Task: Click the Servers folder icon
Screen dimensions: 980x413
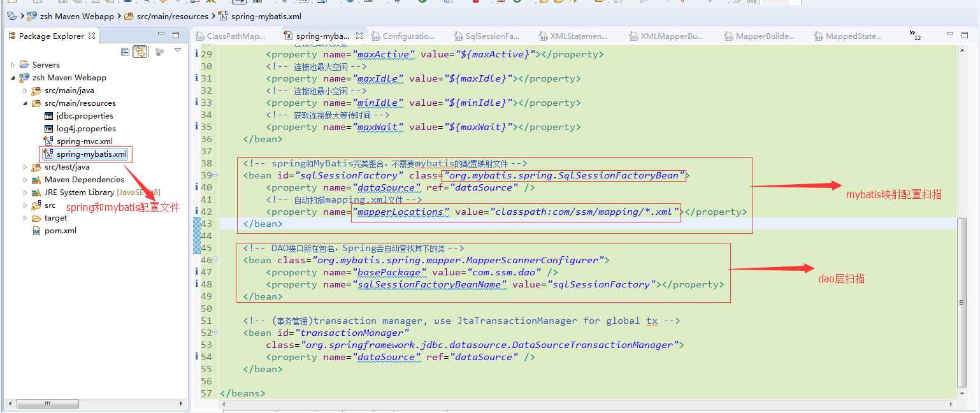Action: click(24, 65)
